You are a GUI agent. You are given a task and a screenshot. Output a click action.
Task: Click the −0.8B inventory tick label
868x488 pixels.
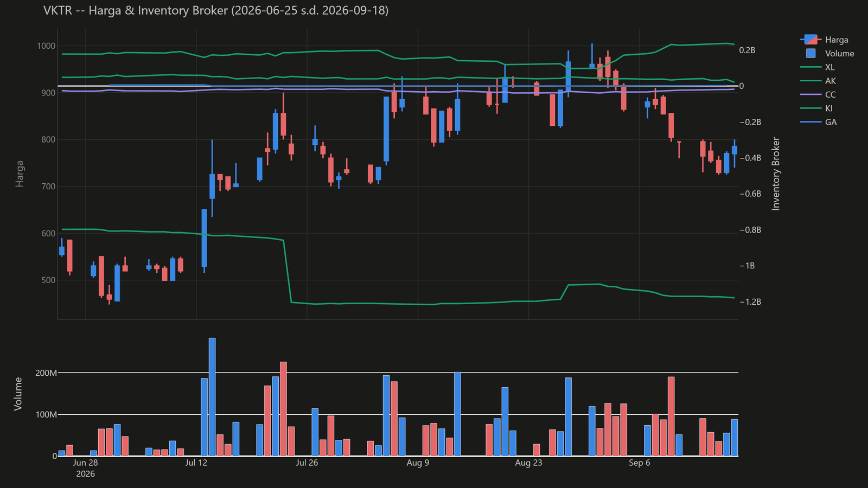pos(750,230)
